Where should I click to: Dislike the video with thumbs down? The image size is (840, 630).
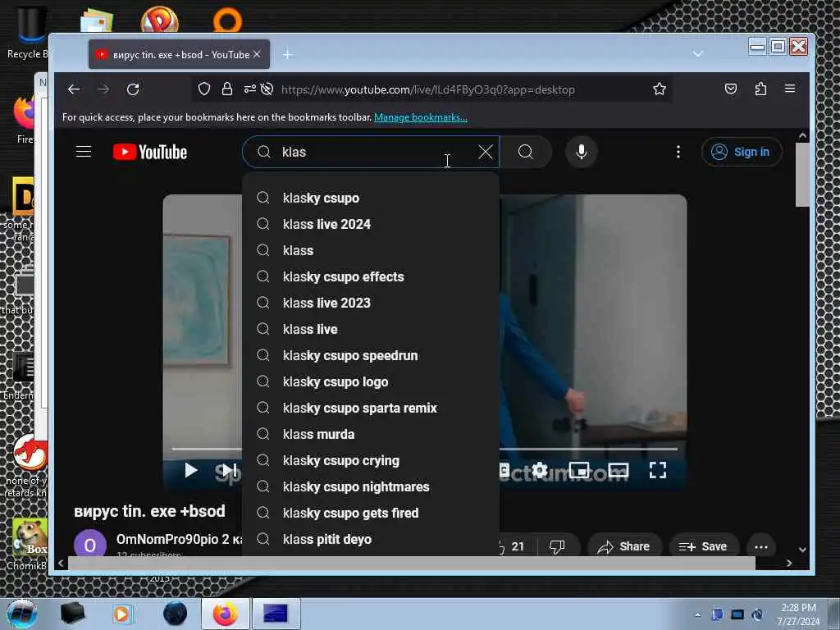(x=557, y=546)
